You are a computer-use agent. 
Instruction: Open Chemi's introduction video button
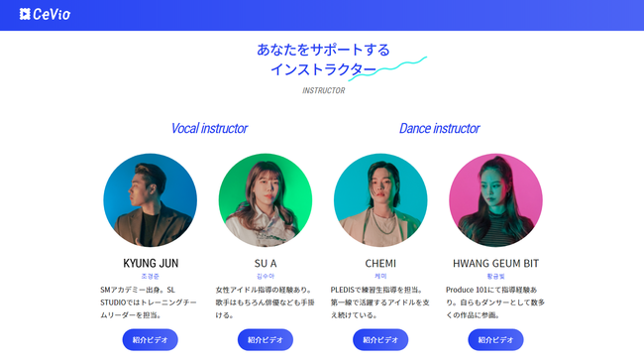tap(380, 340)
